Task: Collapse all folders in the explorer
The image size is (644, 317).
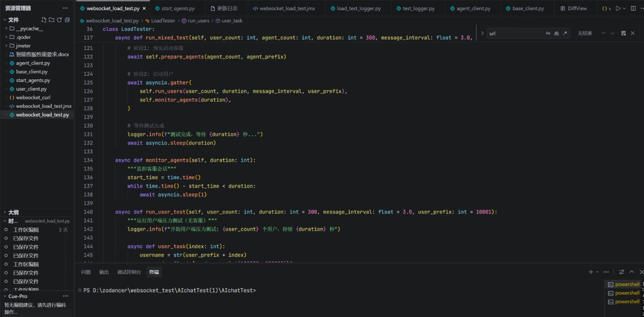Action: coord(67,20)
